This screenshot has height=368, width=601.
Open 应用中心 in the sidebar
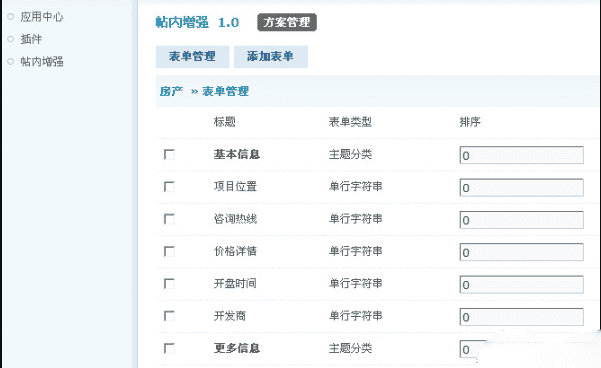(42, 16)
